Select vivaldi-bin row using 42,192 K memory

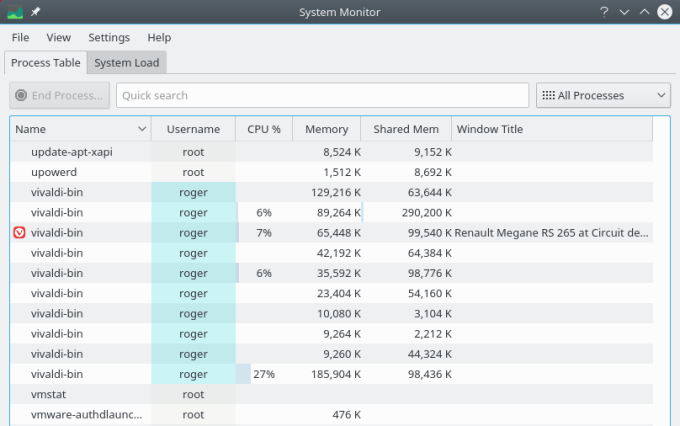pos(332,253)
